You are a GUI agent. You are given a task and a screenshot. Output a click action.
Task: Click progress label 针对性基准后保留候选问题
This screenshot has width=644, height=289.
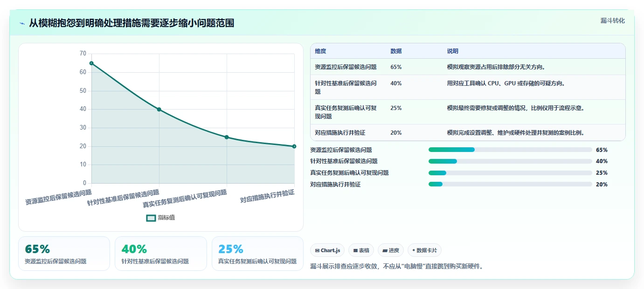coord(344,161)
